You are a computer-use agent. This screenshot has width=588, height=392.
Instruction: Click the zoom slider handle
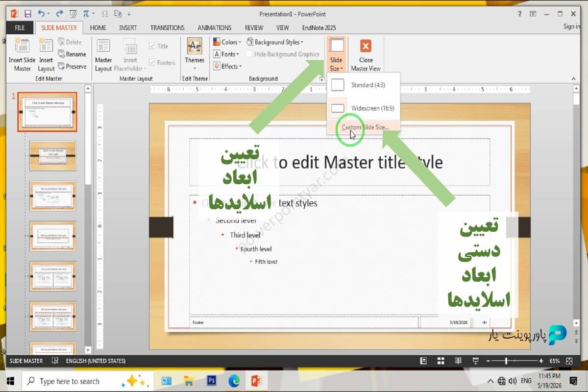click(506, 361)
